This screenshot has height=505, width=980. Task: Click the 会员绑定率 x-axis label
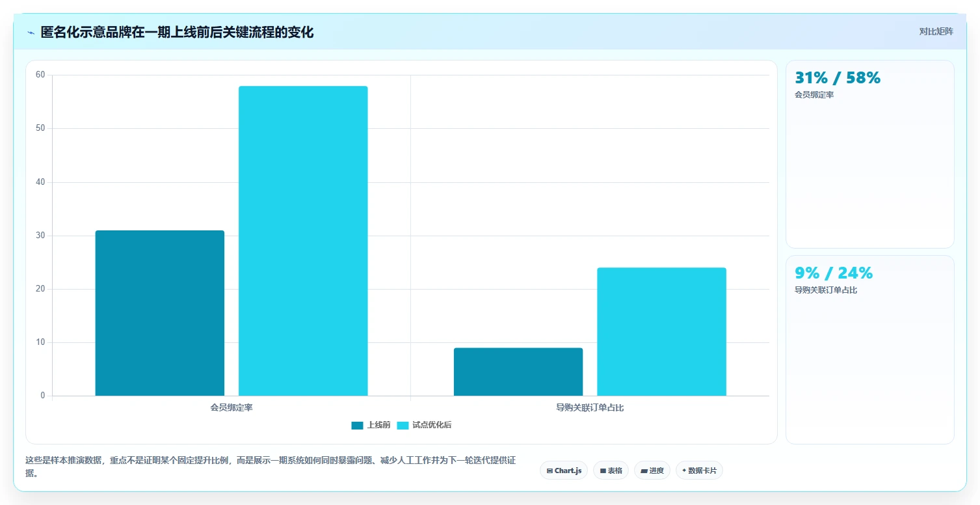tap(232, 408)
